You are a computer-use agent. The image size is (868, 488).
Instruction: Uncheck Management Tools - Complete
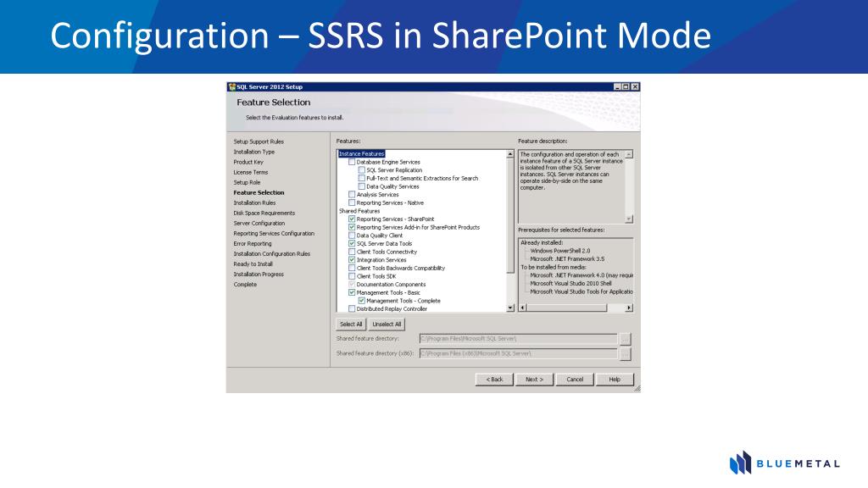click(362, 301)
